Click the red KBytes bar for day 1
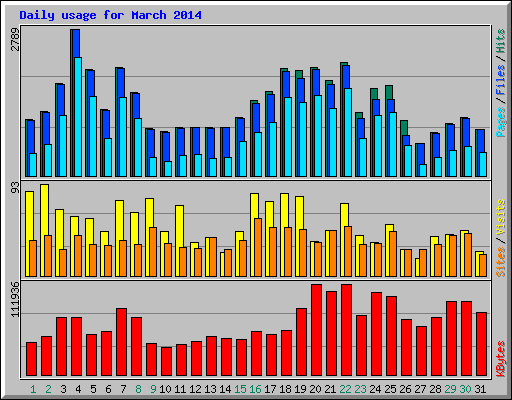Image resolution: width=512 pixels, height=400 pixels. point(31,359)
